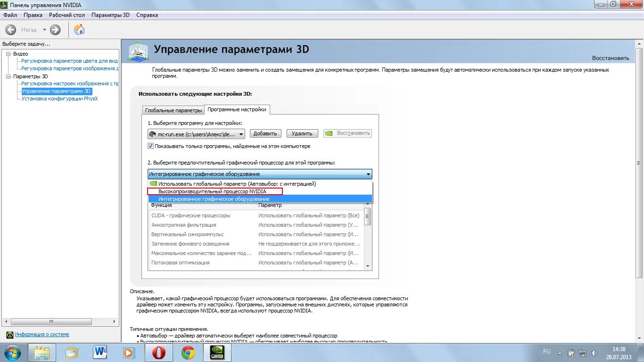Select Регулировка параметров цвета для видео
The image size is (644, 362).
tap(70, 61)
